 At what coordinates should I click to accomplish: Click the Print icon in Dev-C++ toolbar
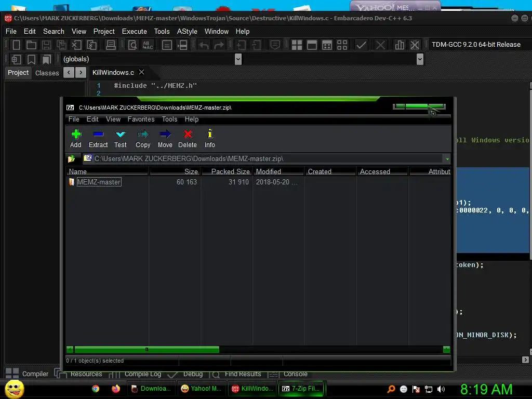click(111, 45)
